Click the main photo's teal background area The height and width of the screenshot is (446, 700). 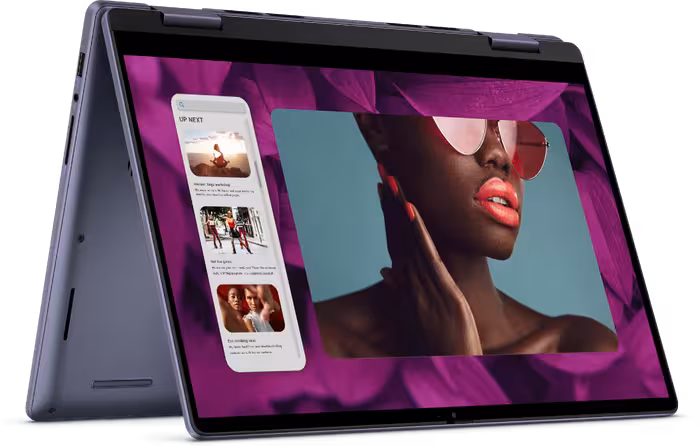tap(320, 200)
